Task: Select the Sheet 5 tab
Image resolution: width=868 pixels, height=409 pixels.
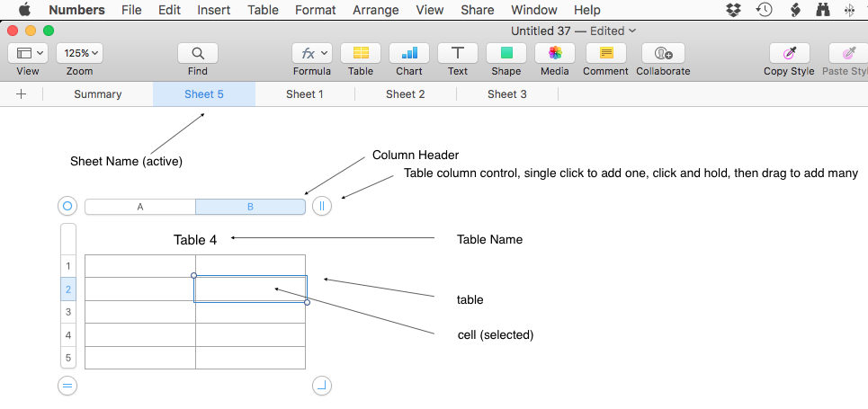Action: point(204,94)
